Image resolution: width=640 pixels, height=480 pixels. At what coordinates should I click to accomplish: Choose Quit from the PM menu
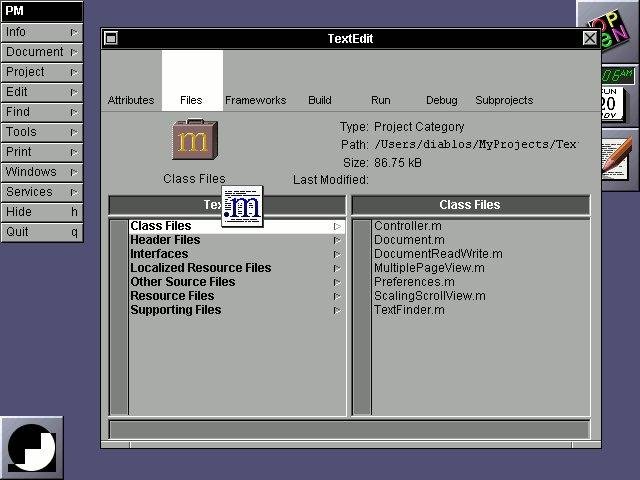tap(42, 232)
